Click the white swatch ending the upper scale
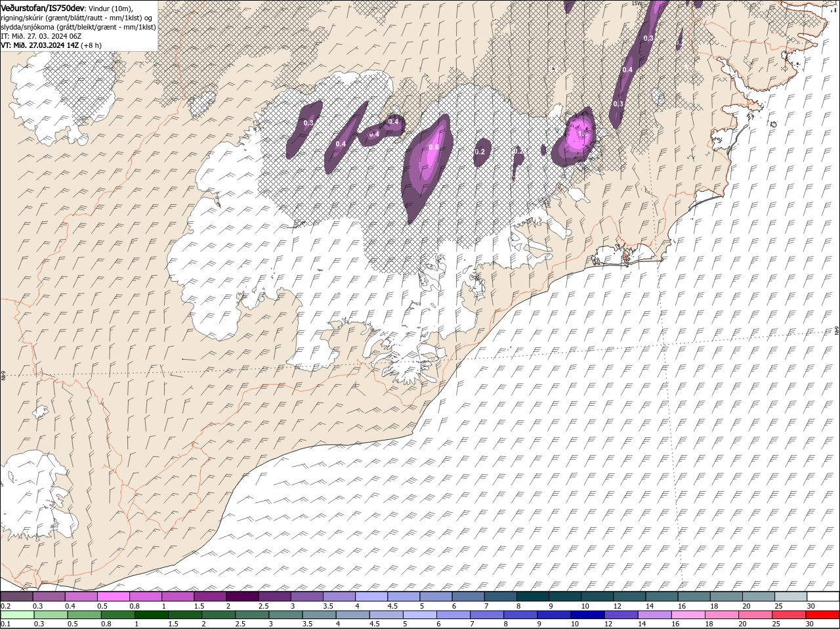840x629 pixels. pos(823,597)
